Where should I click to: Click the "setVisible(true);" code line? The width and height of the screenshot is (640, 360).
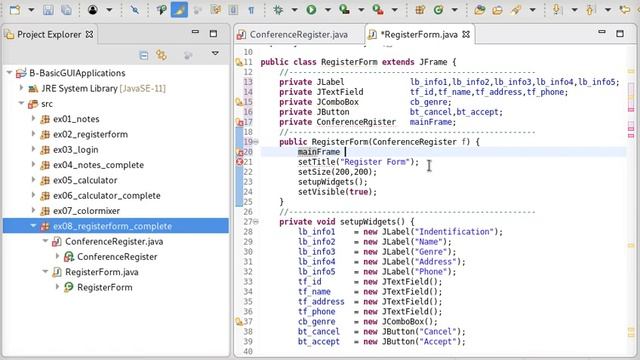coord(337,192)
